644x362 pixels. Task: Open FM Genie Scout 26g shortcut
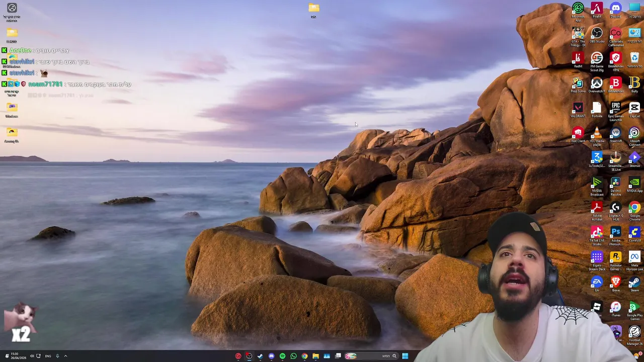[x=597, y=62]
